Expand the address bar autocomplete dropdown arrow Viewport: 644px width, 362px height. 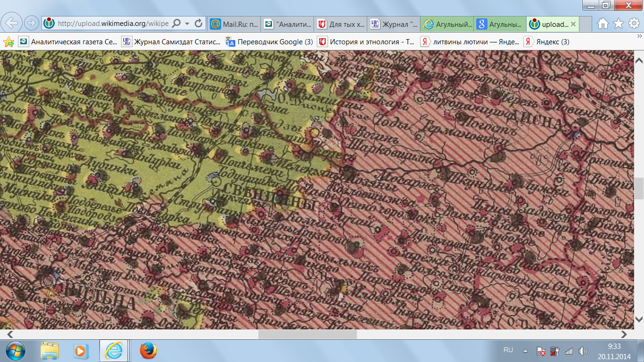click(187, 23)
